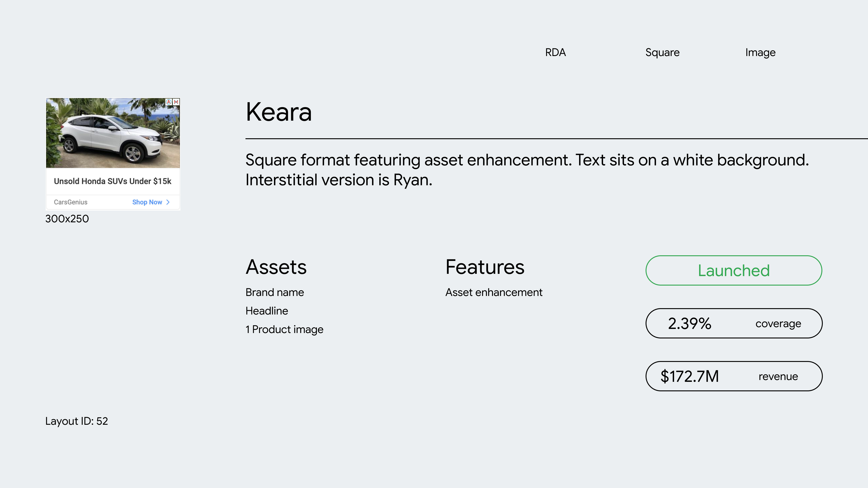Image resolution: width=868 pixels, height=488 pixels.
Task: Click the $172.7M revenue pill
Action: [734, 376]
